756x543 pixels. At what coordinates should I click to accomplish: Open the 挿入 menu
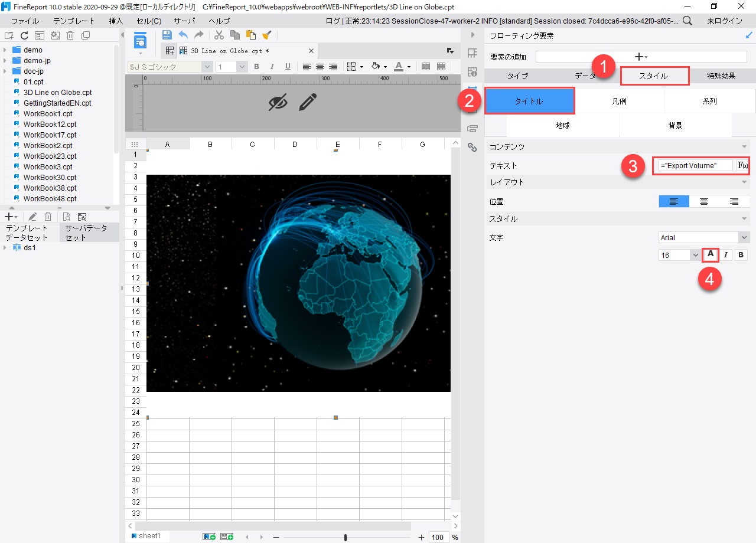pyautogui.click(x=116, y=21)
